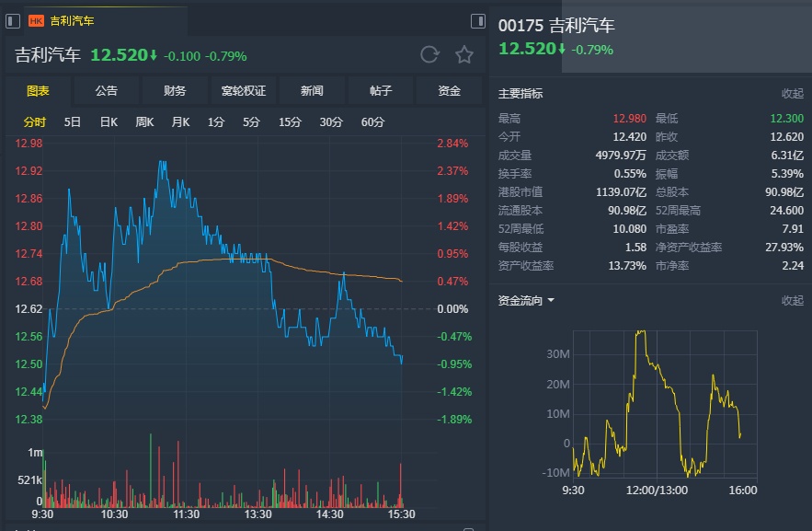Toggle the right panel layout icon

click(477, 20)
